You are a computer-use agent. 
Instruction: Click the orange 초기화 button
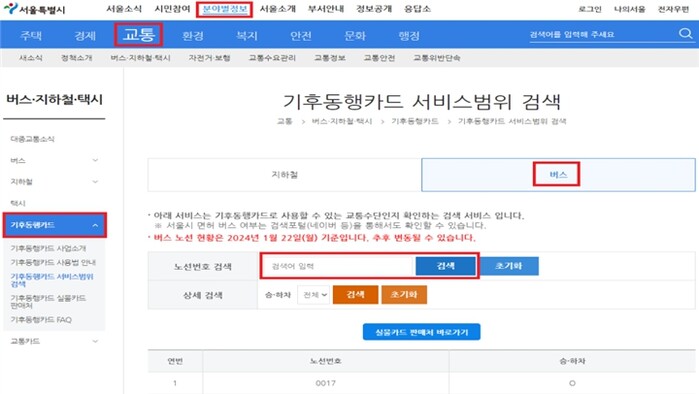pos(404,295)
